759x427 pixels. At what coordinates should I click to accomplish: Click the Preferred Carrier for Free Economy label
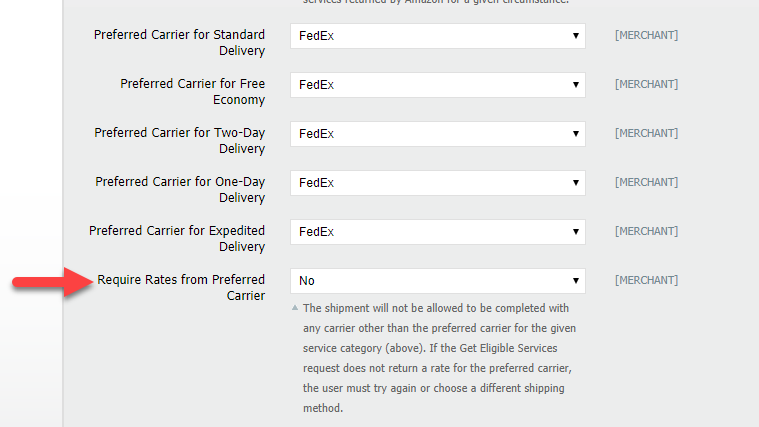coord(193,92)
